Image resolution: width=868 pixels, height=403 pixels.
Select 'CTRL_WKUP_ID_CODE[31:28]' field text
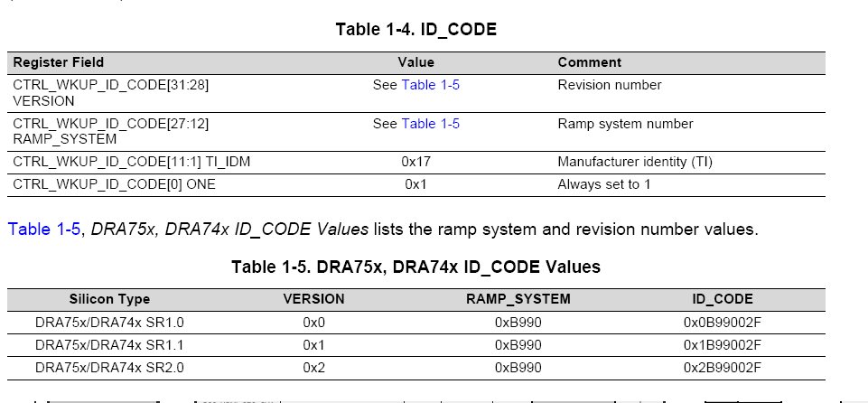pyautogui.click(x=111, y=85)
